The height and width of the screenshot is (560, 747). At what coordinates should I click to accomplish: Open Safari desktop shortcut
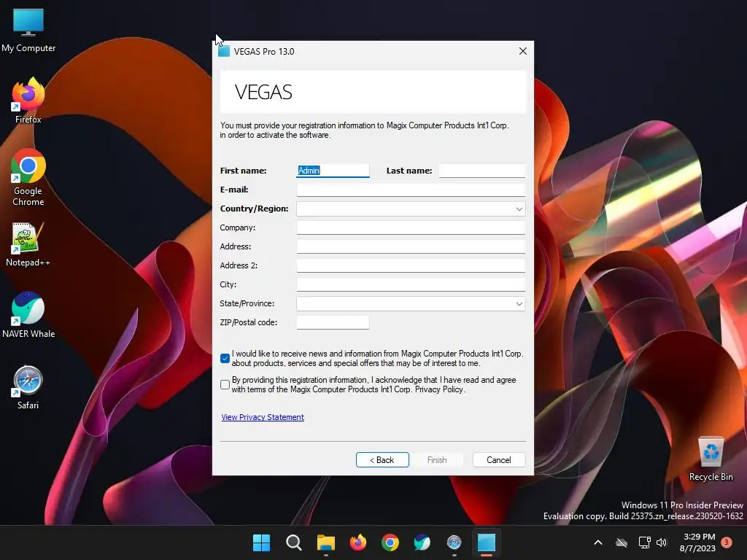[x=28, y=387]
